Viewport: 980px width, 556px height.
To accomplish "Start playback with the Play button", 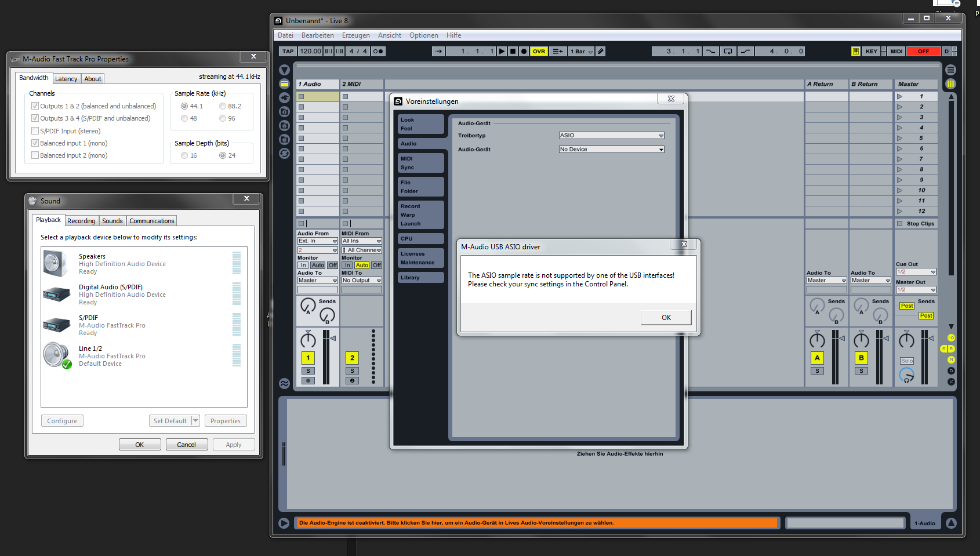I will pyautogui.click(x=502, y=52).
